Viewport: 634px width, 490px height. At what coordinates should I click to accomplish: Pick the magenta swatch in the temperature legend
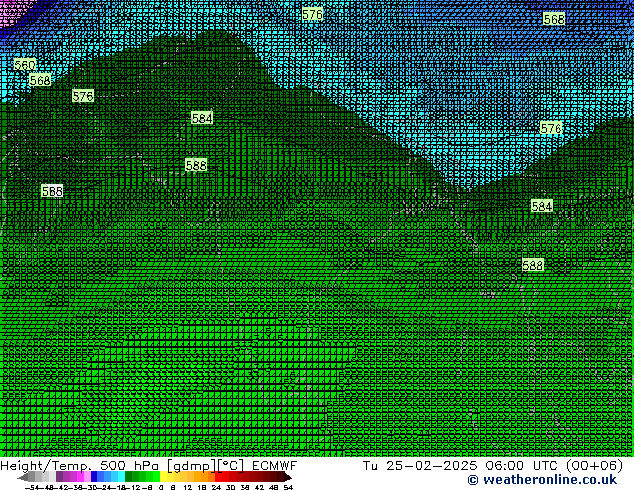tap(80, 477)
